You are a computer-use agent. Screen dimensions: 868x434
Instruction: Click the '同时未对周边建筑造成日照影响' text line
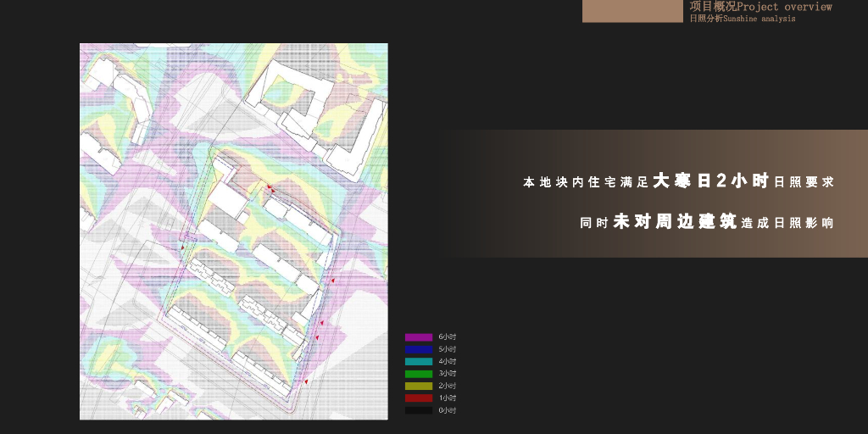coord(707,223)
